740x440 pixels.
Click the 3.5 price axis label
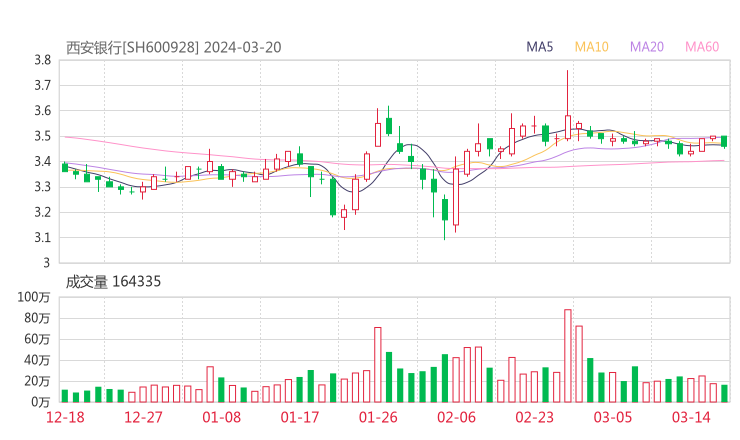[42, 136]
